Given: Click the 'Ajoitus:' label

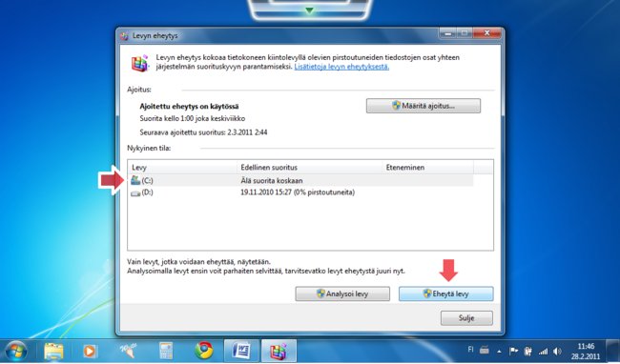Looking at the screenshot, I should (x=139, y=90).
